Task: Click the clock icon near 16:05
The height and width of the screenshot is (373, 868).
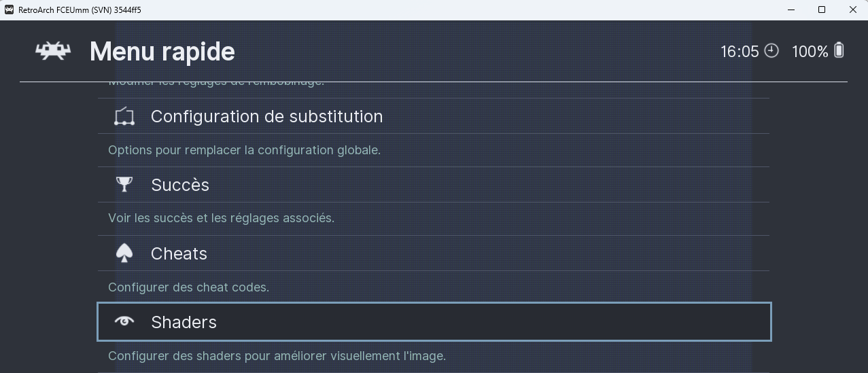Action: click(x=771, y=51)
